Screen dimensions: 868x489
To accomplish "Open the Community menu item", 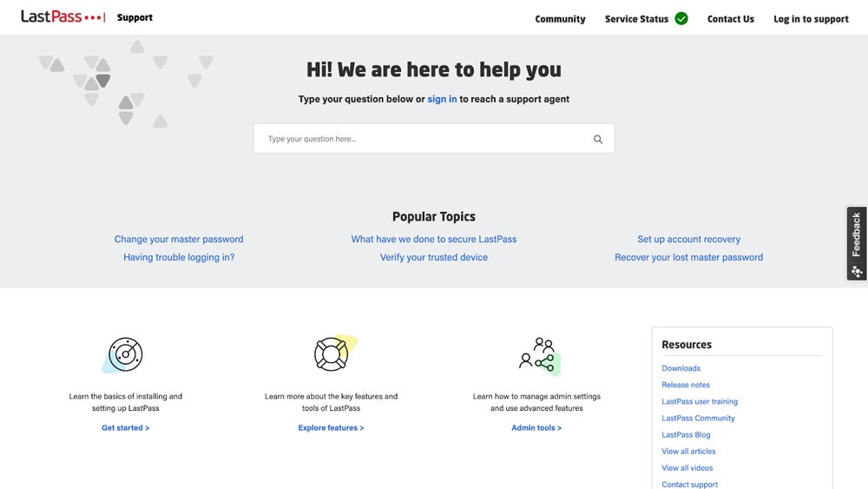I will click(x=560, y=19).
